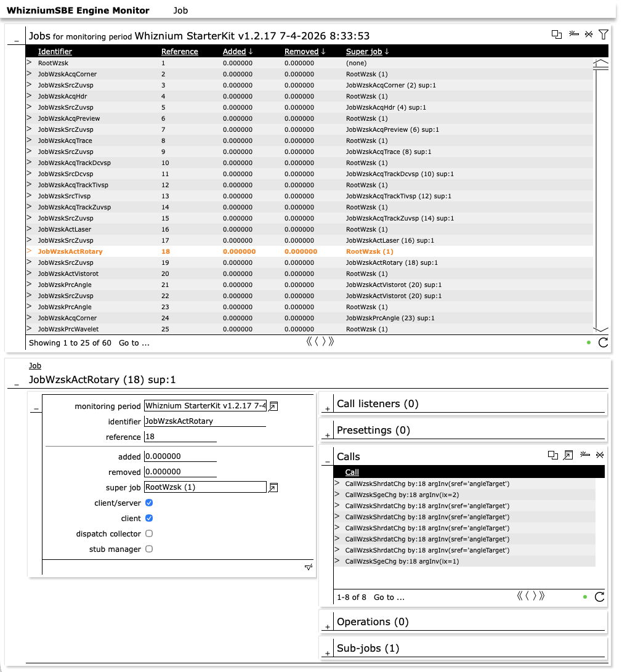622x672 pixels.
Task: Collapse the Calls section
Action: pos(327,461)
